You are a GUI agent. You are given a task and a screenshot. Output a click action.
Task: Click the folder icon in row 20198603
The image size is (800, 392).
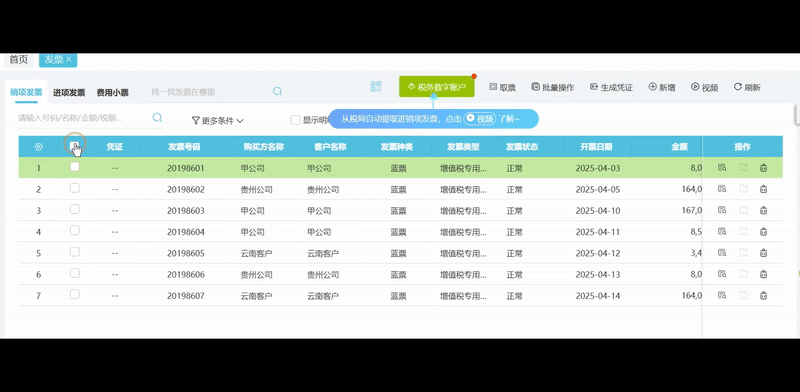[x=743, y=210]
